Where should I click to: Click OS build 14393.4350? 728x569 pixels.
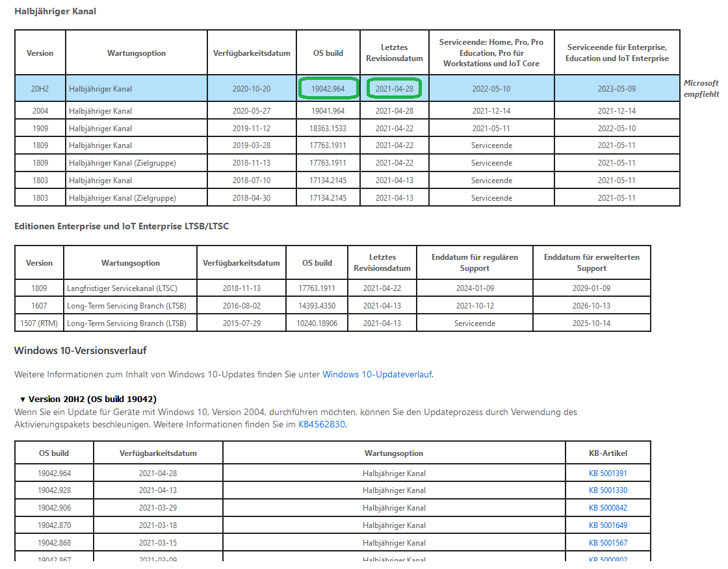point(317,306)
